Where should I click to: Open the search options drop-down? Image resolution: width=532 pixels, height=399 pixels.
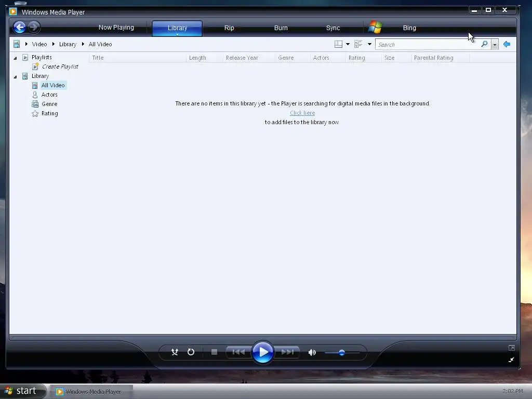[495, 45]
